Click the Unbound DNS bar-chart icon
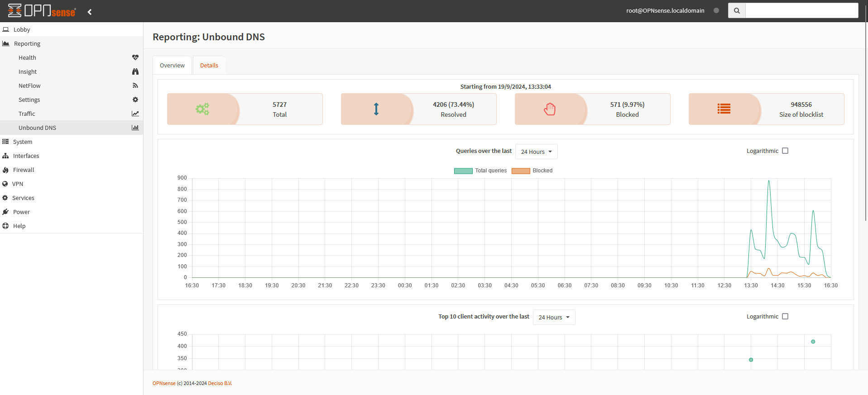This screenshot has width=868, height=395. pos(135,128)
